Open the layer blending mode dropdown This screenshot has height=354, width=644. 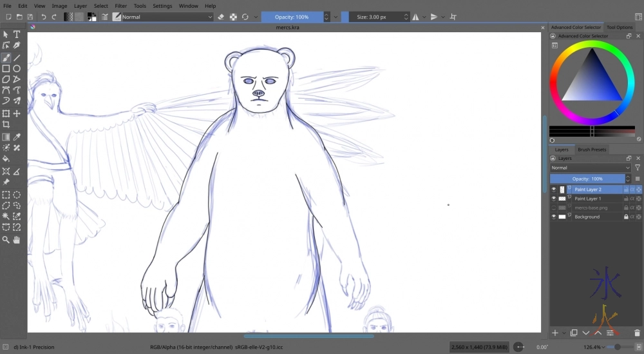[590, 168]
